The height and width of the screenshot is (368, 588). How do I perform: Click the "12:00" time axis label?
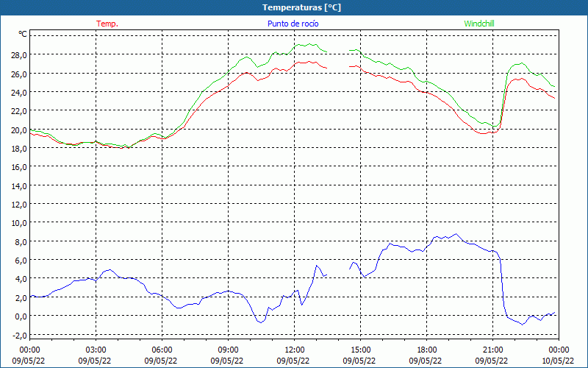point(295,350)
